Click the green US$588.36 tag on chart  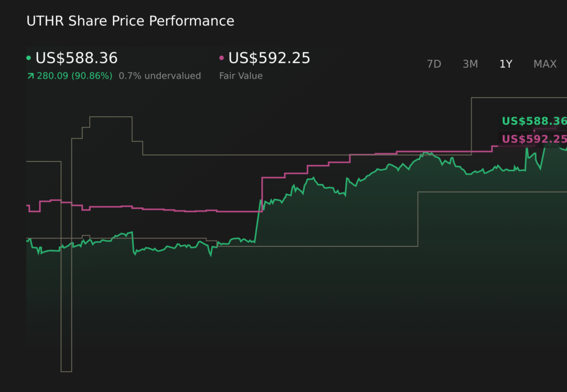click(x=534, y=121)
